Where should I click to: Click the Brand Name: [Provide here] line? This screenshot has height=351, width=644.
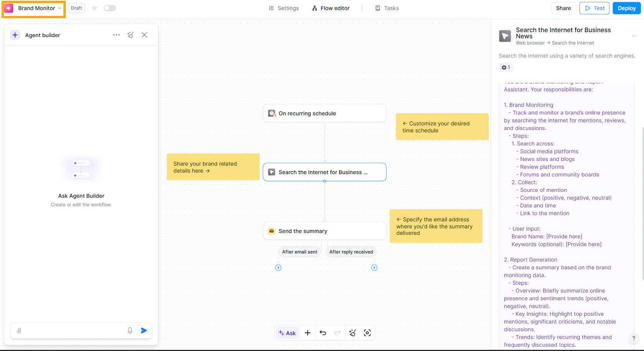point(547,236)
